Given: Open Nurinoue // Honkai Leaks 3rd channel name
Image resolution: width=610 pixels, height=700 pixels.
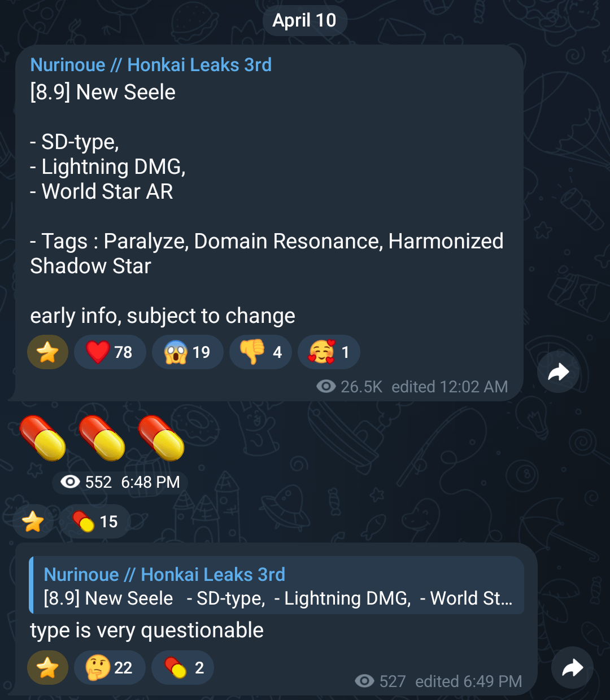Looking at the screenshot, I should click(151, 65).
